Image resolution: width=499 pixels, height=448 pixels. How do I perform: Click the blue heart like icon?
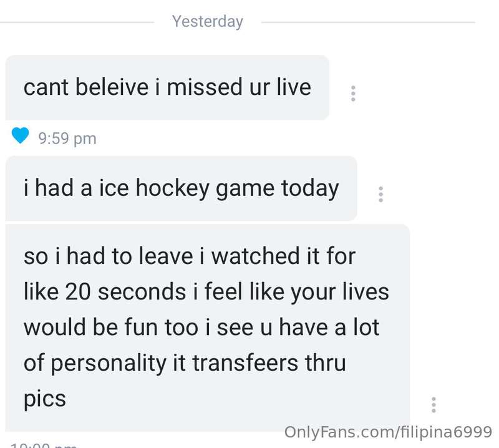[x=21, y=135]
